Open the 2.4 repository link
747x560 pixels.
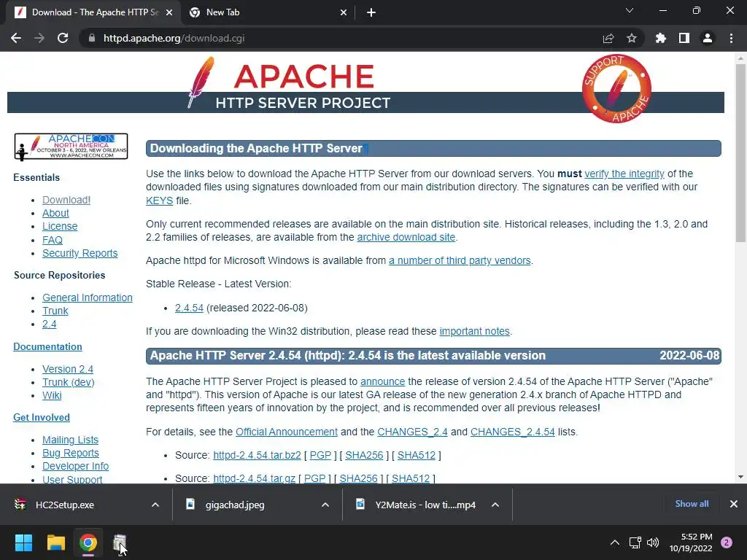point(49,324)
